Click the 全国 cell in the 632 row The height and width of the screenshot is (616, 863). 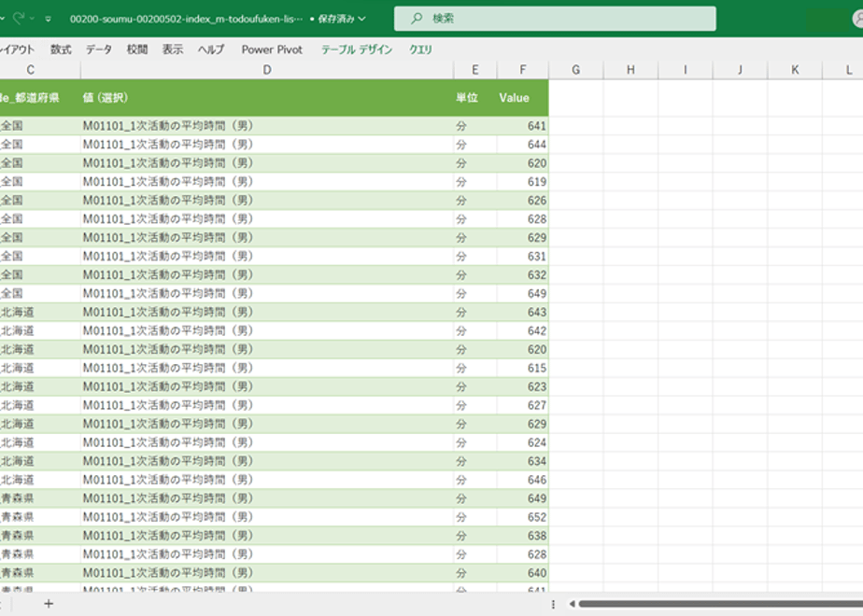click(40, 275)
